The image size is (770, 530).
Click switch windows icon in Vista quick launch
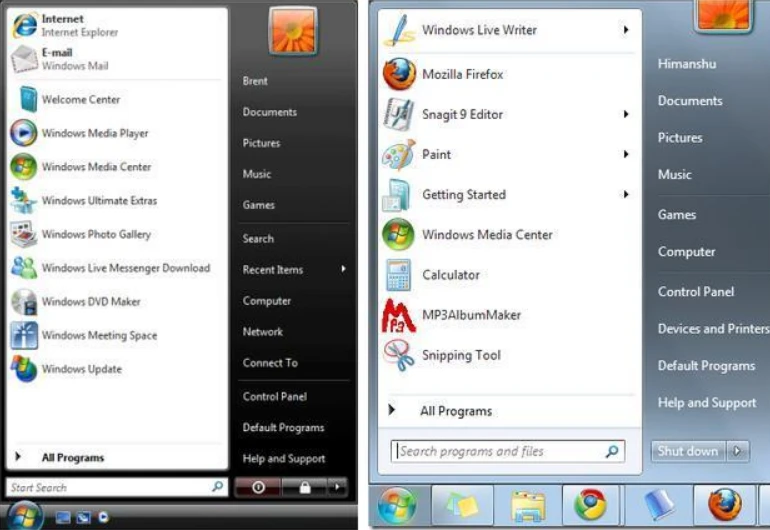point(83,517)
